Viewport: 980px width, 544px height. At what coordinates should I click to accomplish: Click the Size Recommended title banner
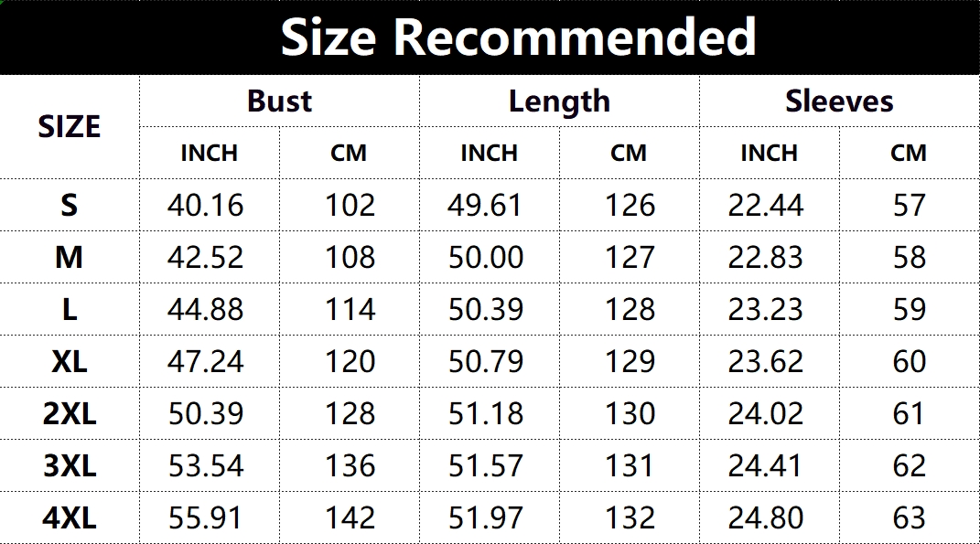pyautogui.click(x=518, y=37)
